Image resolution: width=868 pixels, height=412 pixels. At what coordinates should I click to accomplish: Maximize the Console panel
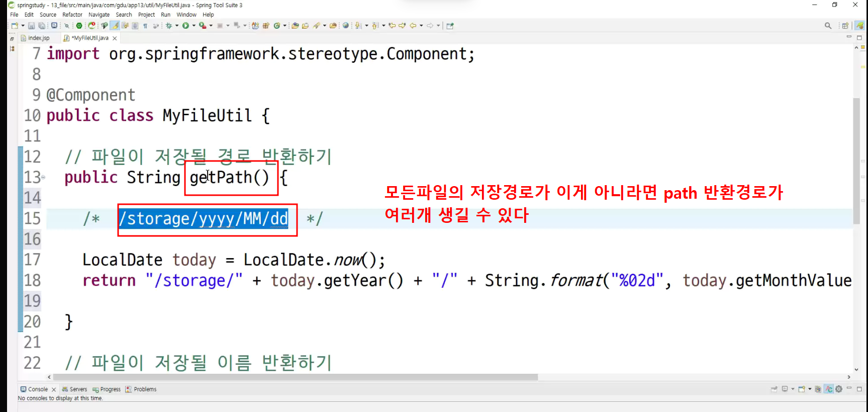pos(859,389)
